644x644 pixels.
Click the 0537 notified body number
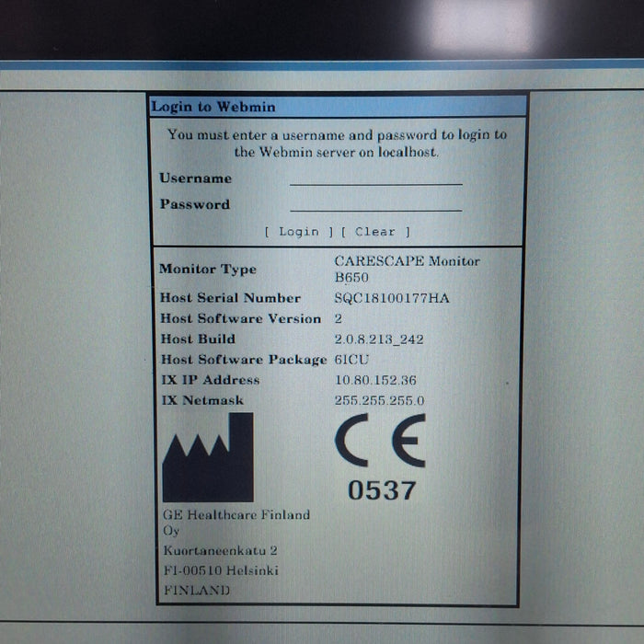(x=382, y=490)
